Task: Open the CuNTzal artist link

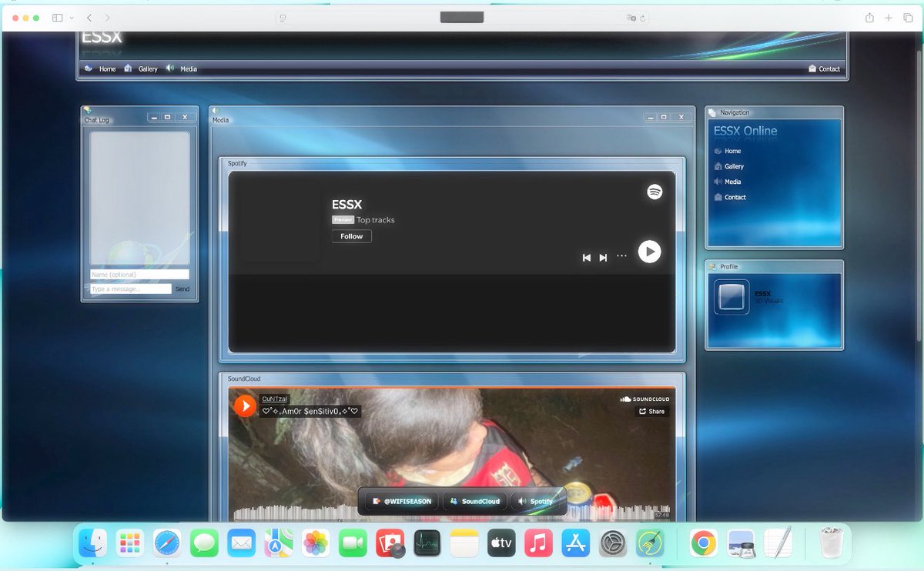Action: point(275,399)
